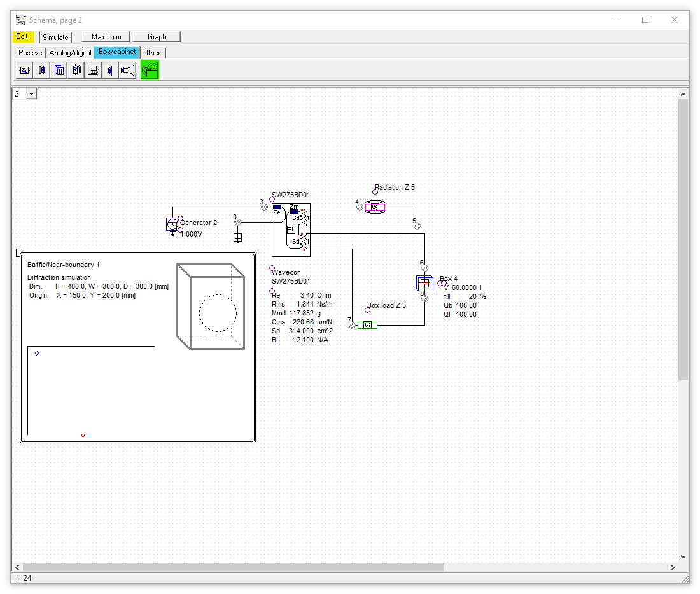Choose the blue box enclosure component icon
The width and height of the screenshot is (700, 594).
(x=59, y=70)
